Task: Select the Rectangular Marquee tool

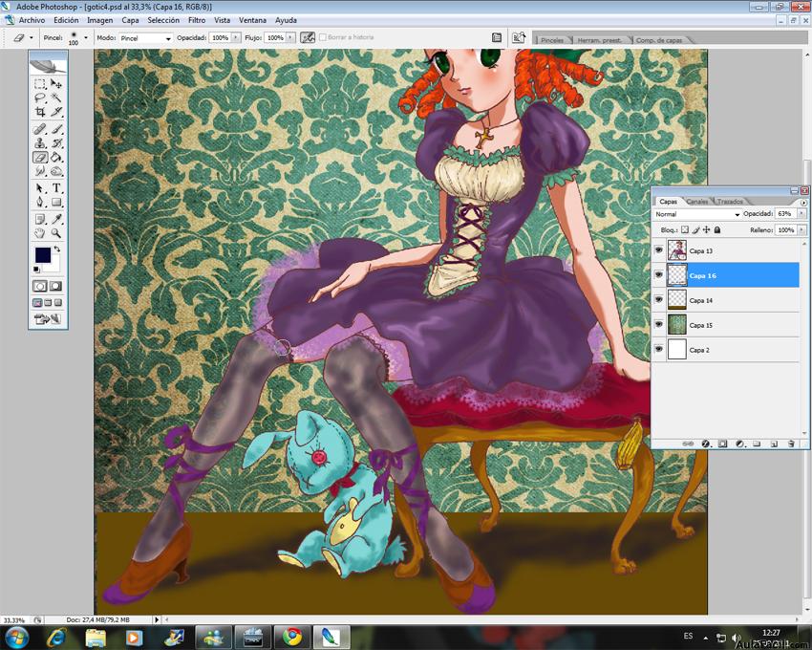Action: (x=40, y=84)
